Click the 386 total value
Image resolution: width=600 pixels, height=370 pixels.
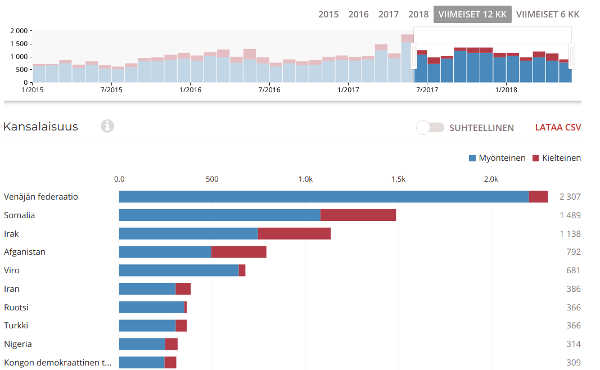[x=573, y=289]
